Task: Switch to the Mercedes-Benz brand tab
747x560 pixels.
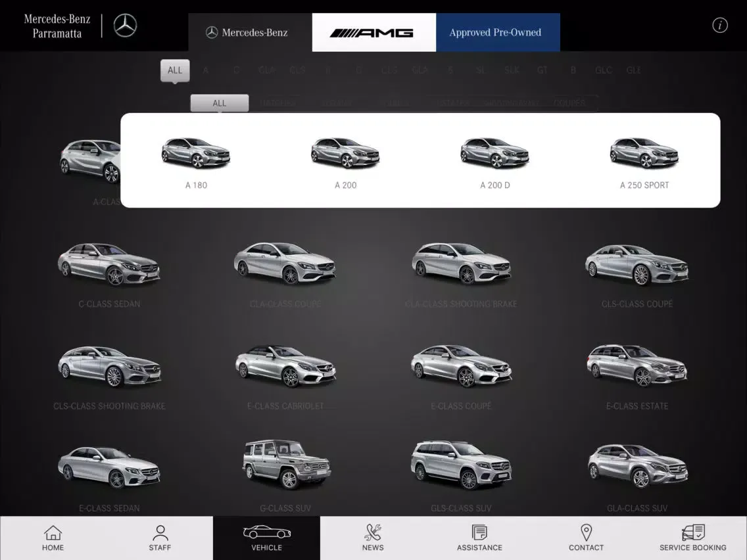Action: [x=250, y=32]
